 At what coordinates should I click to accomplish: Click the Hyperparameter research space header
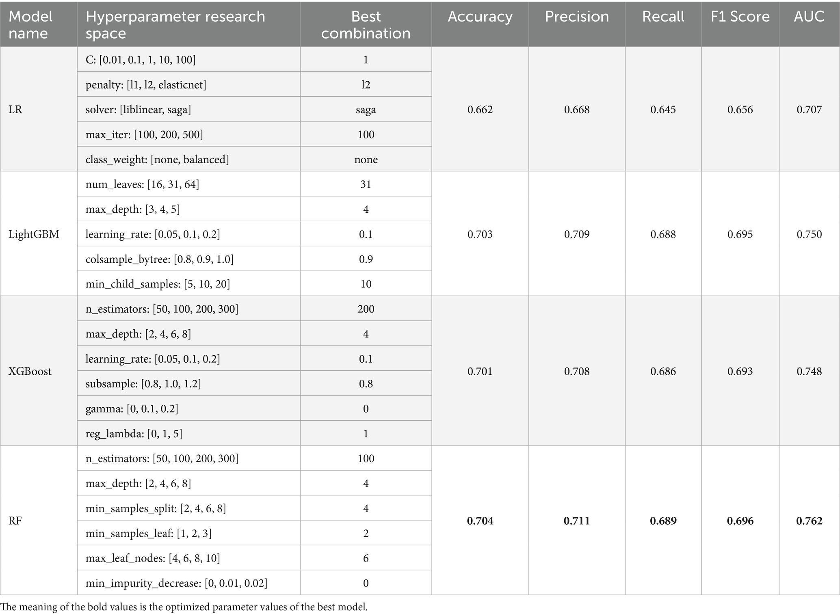pyautogui.click(x=175, y=24)
